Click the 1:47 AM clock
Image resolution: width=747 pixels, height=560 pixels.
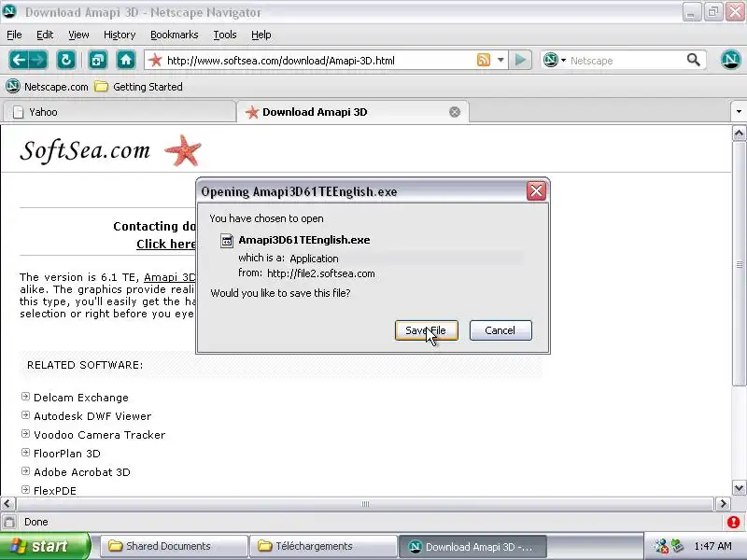click(712, 546)
